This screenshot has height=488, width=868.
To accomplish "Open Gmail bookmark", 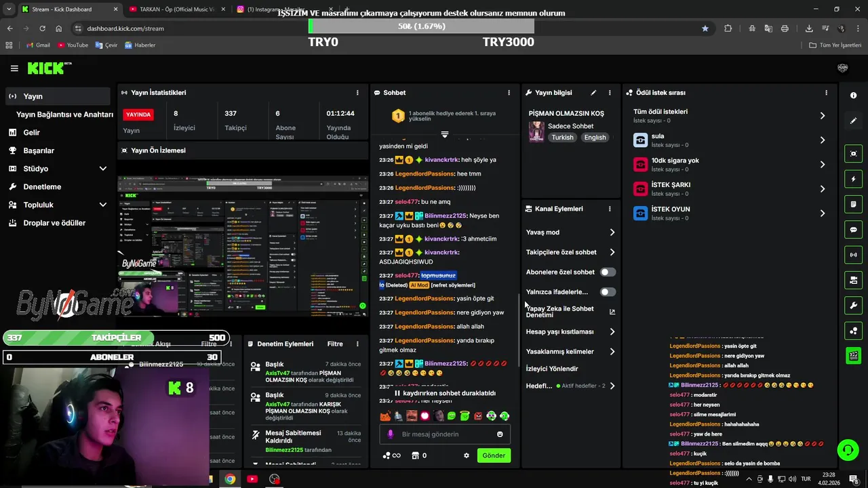I will pyautogui.click(x=38, y=45).
